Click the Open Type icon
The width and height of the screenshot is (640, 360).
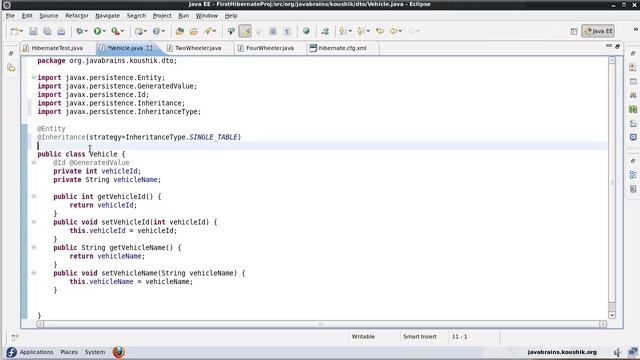click(179, 31)
